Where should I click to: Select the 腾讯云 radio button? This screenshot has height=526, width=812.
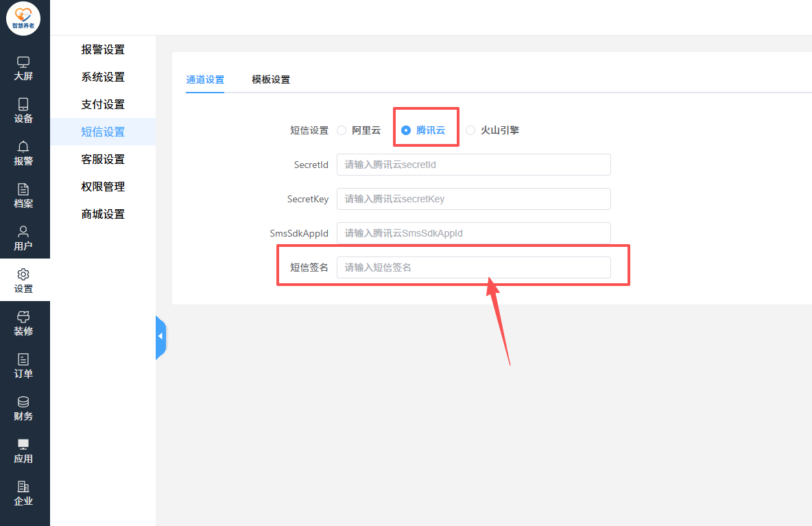406,130
